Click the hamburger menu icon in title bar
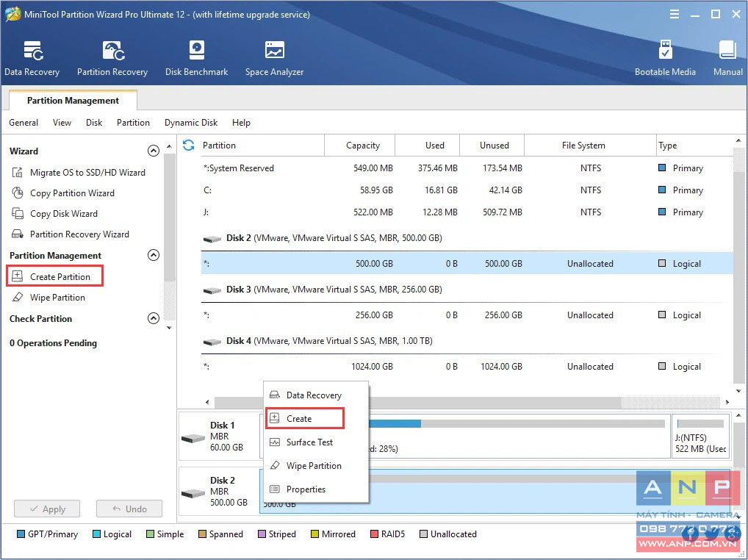This screenshot has height=560, width=748. point(675,14)
